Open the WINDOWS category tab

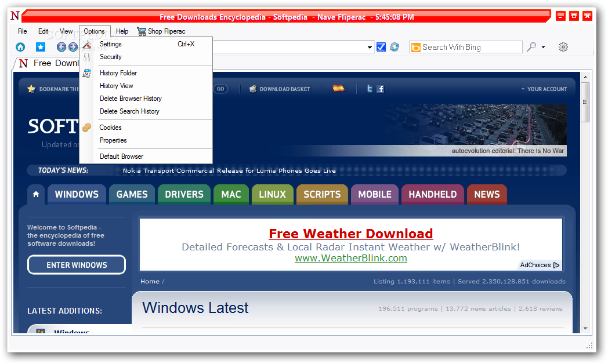pyautogui.click(x=77, y=194)
